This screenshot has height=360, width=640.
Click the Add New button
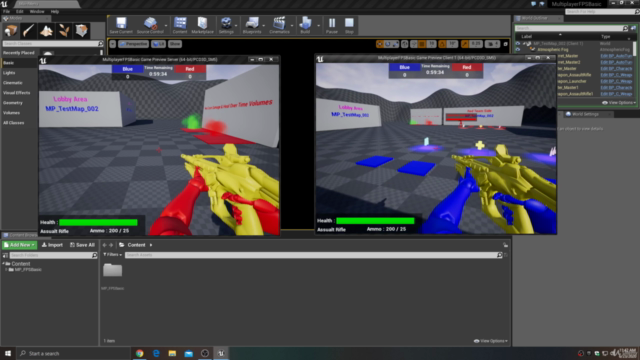[x=19, y=245]
